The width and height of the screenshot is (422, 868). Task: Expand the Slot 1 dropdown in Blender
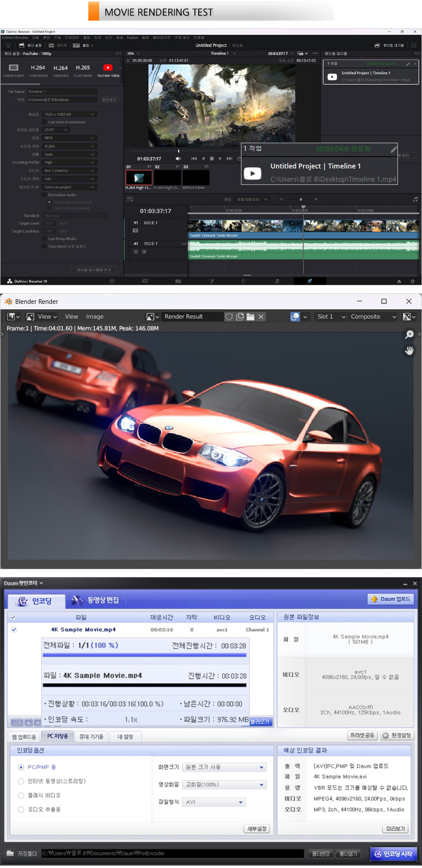(331, 317)
